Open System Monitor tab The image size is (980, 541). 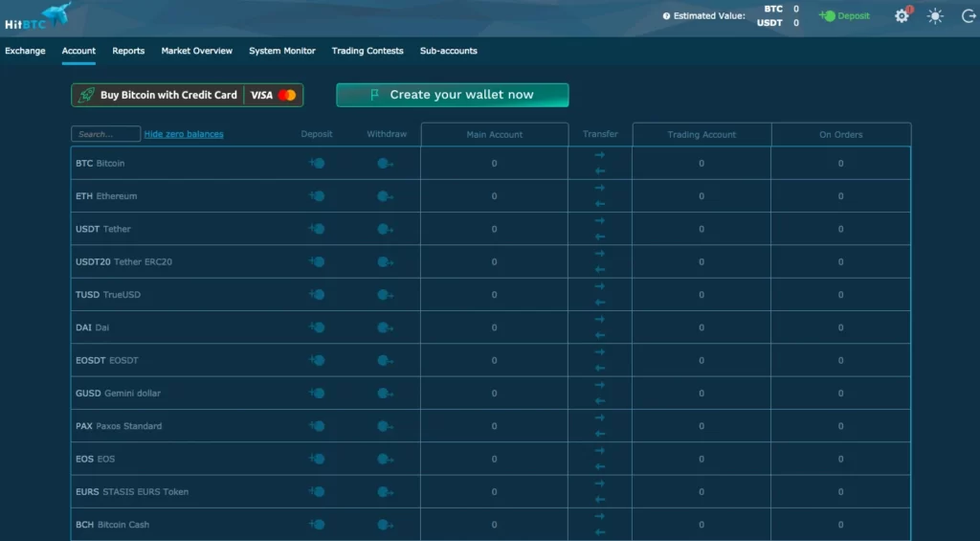(x=282, y=51)
